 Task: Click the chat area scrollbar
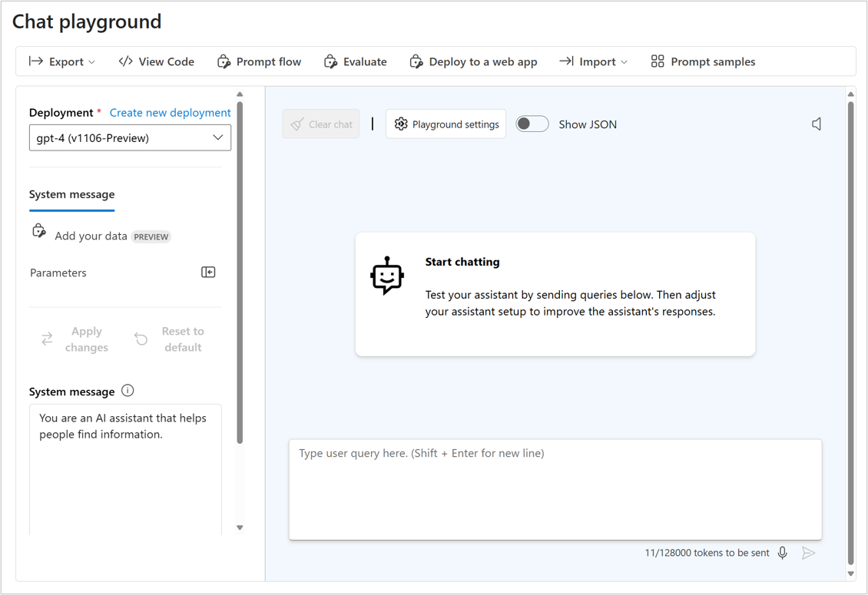pyautogui.click(x=851, y=332)
